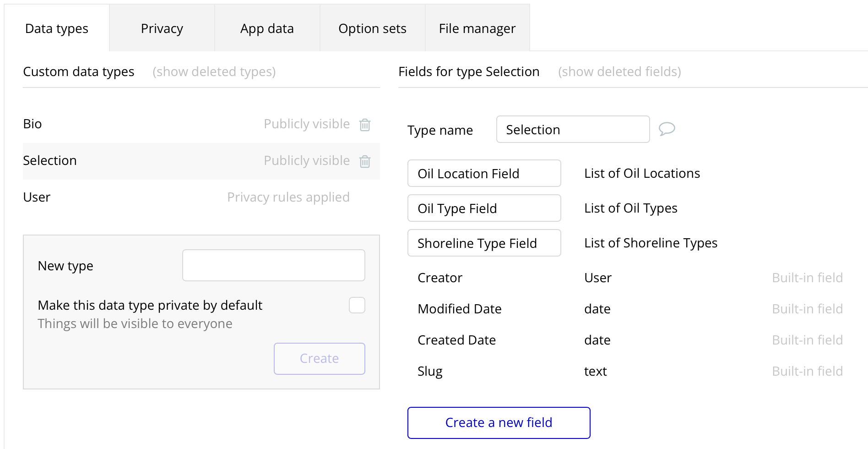Show deleted types
The width and height of the screenshot is (868, 449).
tap(213, 71)
